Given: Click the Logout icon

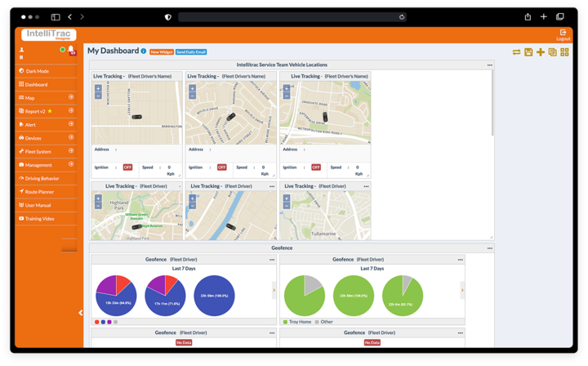Looking at the screenshot, I should pyautogui.click(x=563, y=34).
